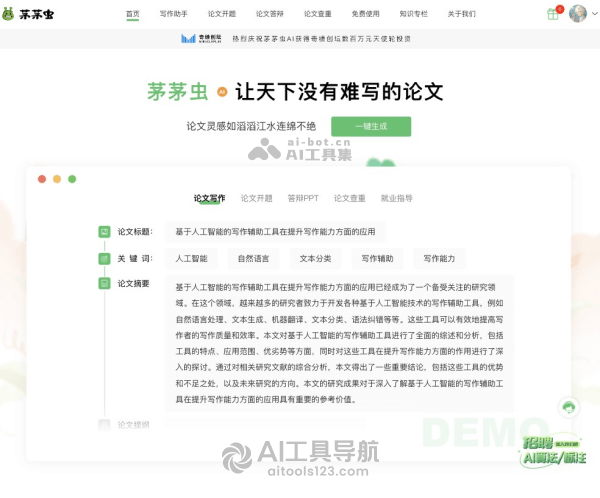
Task: Open 论文查重 in top navigation
Action: (x=318, y=14)
